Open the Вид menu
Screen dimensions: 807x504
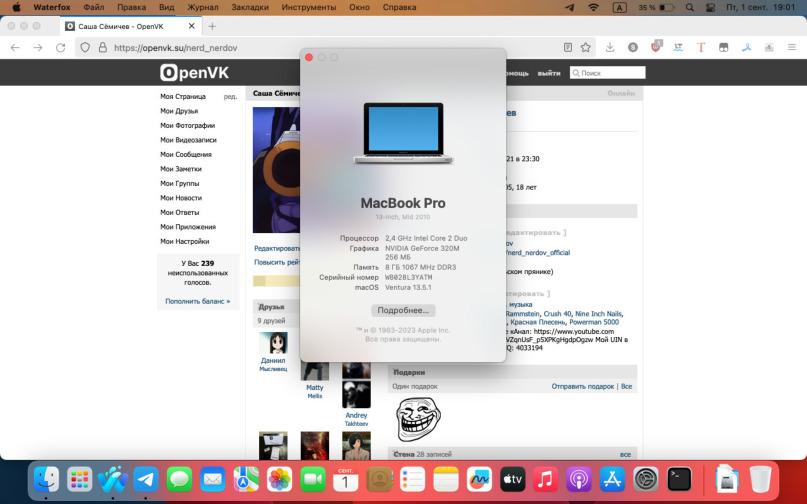coord(166,7)
